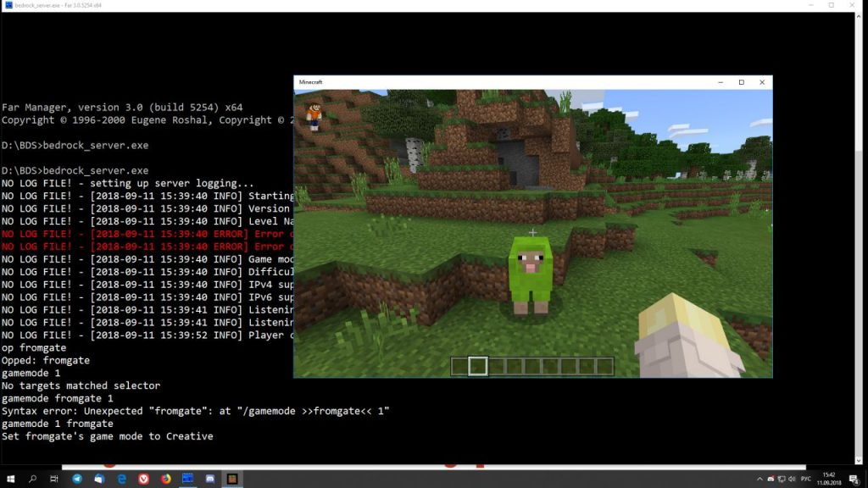The width and height of the screenshot is (868, 488).
Task: Click the 'gamemode fromgate 1' command line
Action: pos(57,398)
